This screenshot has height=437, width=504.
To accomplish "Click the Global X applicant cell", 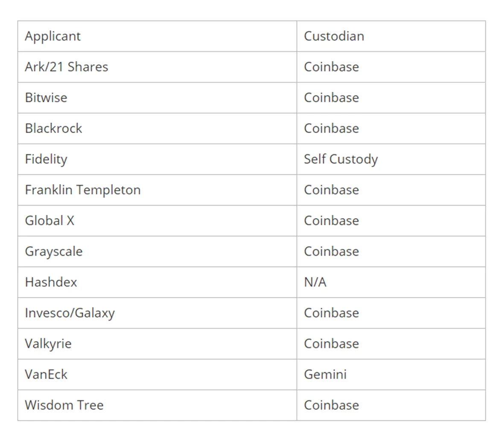I will click(x=157, y=221).
